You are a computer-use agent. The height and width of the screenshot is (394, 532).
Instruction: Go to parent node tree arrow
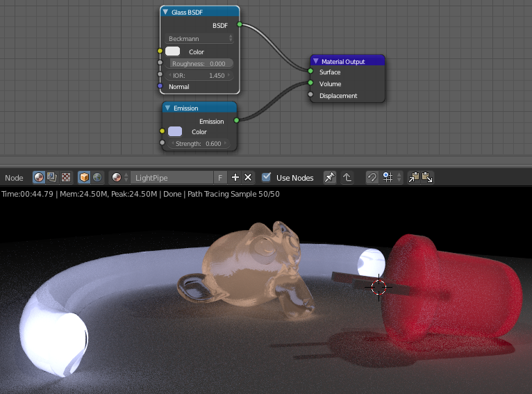pos(347,177)
